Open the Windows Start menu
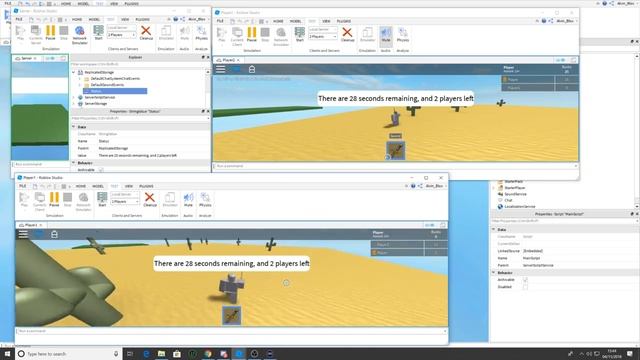 (x=7, y=354)
